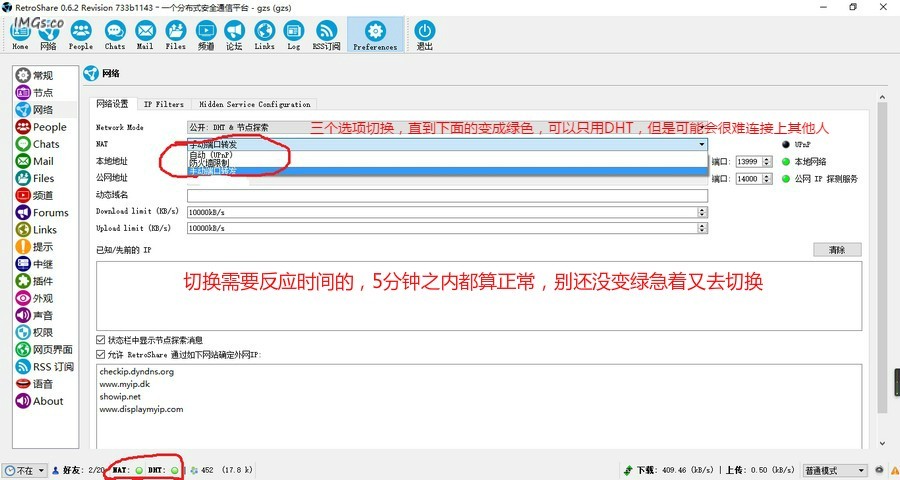This screenshot has height=480, width=900.
Task: Open RSS订阅 feed reader in toolbar
Action: coord(326,34)
